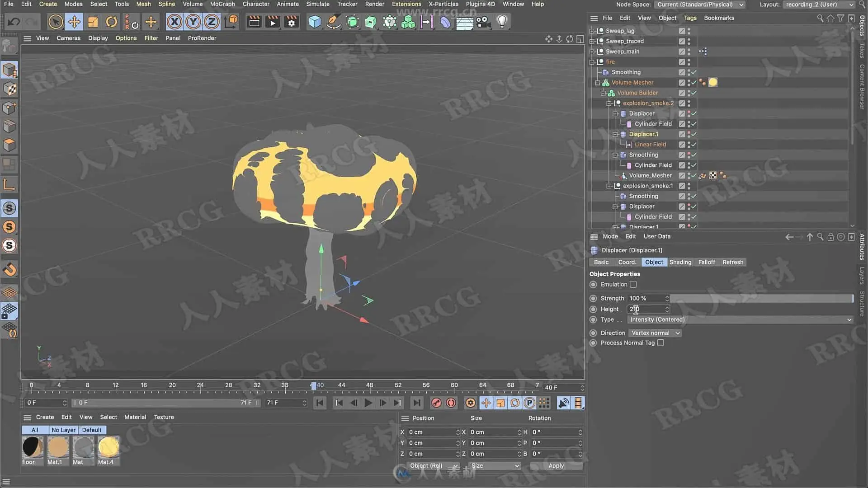Click the Record Active Objects button

(436, 403)
